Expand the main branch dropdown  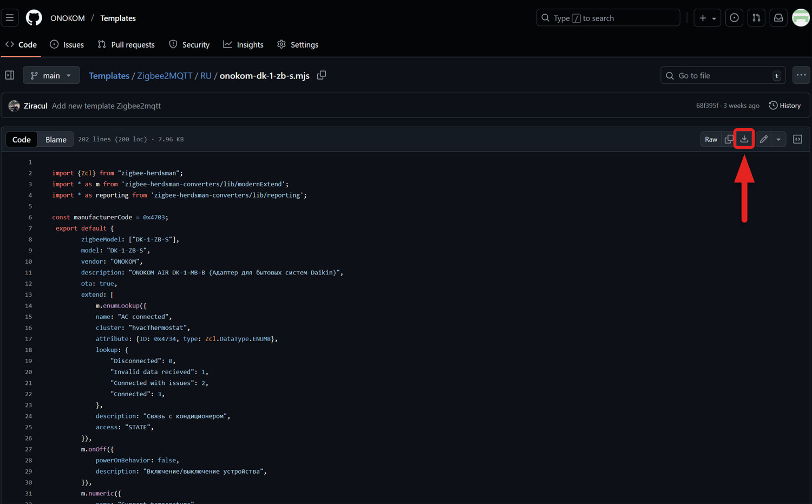pos(51,75)
